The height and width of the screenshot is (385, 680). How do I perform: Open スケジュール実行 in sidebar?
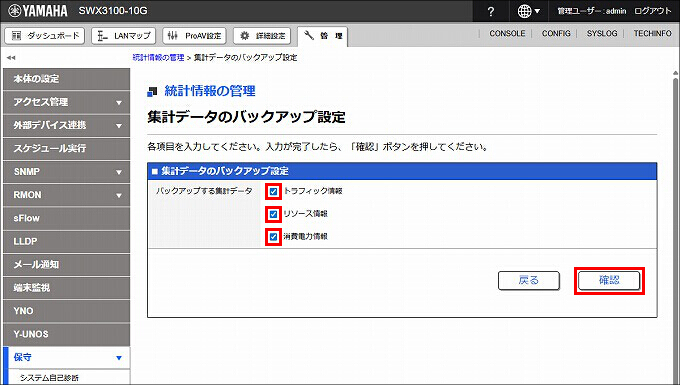point(66,149)
